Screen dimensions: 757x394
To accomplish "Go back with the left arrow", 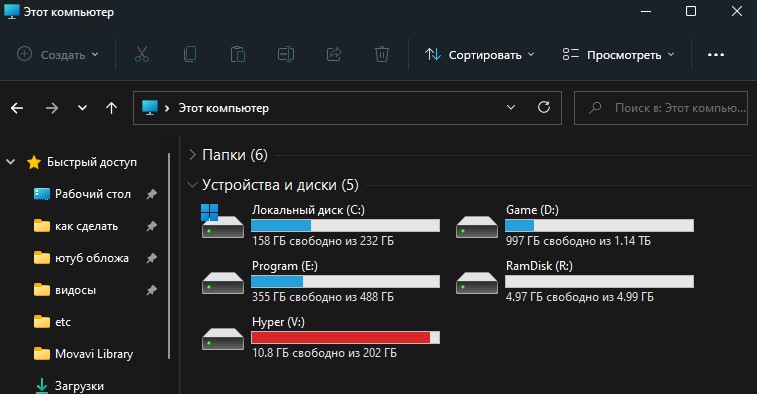I will click(17, 108).
